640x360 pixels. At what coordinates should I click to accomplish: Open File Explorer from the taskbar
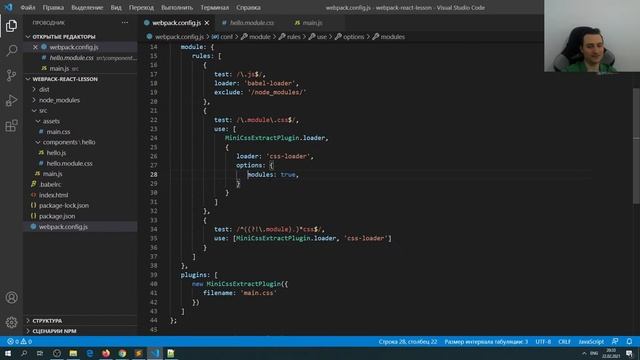73,353
